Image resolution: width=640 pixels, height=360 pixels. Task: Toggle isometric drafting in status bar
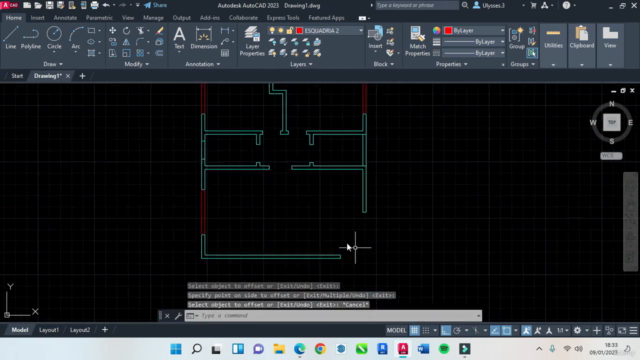click(x=476, y=330)
